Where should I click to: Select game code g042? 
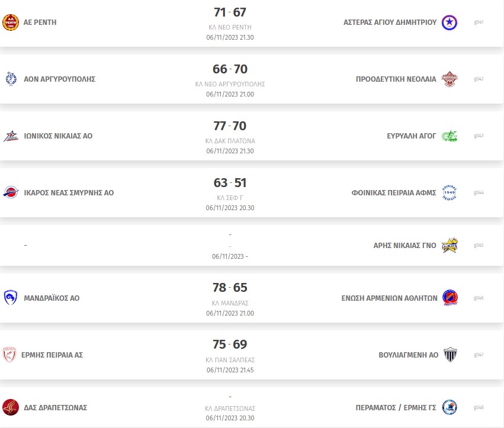479,79
